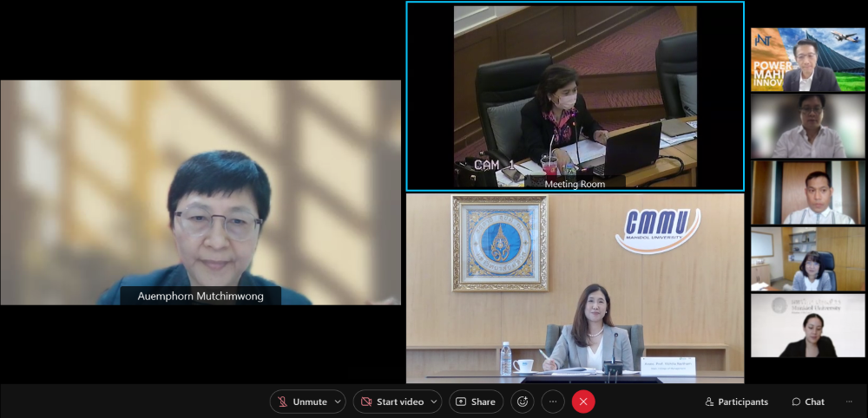Image resolution: width=868 pixels, height=418 pixels.
Task: Click the muted microphone icon
Action: pyautogui.click(x=282, y=402)
